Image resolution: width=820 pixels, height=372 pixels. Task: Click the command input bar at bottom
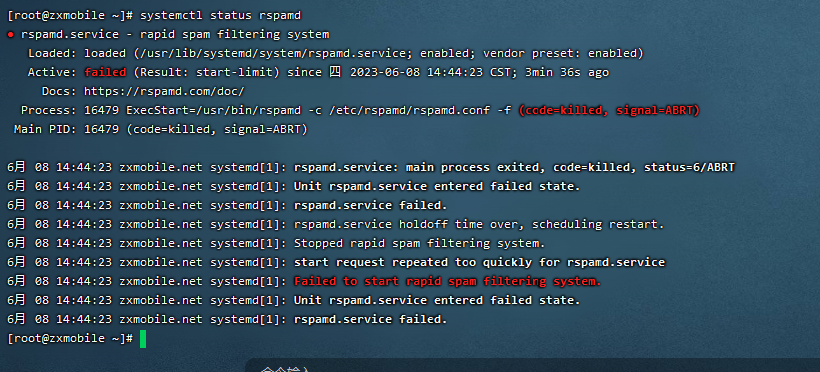532,365
